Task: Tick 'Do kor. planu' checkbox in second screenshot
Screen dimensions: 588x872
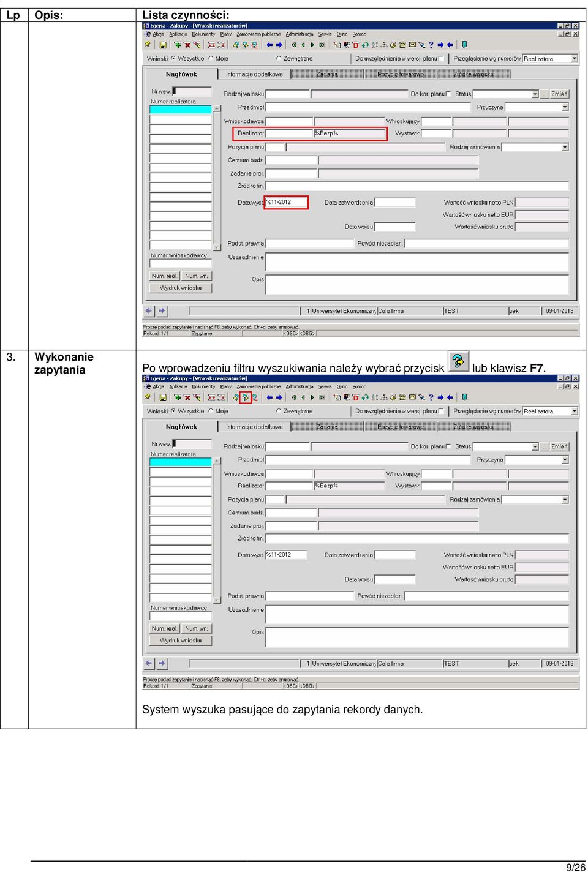Action: point(448,446)
